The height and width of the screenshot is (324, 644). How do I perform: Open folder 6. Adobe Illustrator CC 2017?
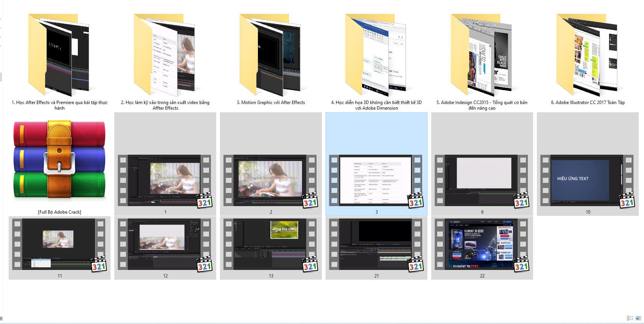click(587, 55)
